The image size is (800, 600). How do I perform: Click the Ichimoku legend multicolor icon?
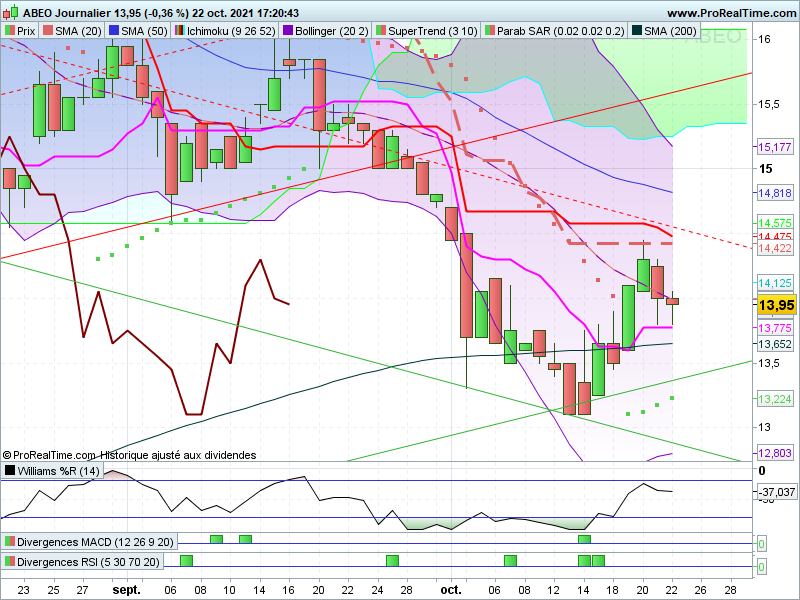180,31
